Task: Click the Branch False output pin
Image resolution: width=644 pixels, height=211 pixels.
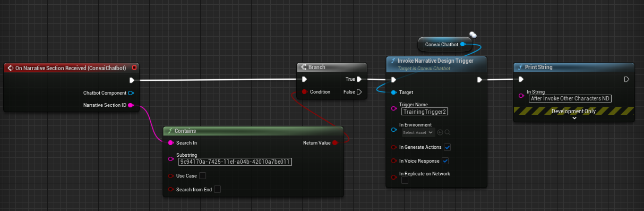Action: (359, 92)
